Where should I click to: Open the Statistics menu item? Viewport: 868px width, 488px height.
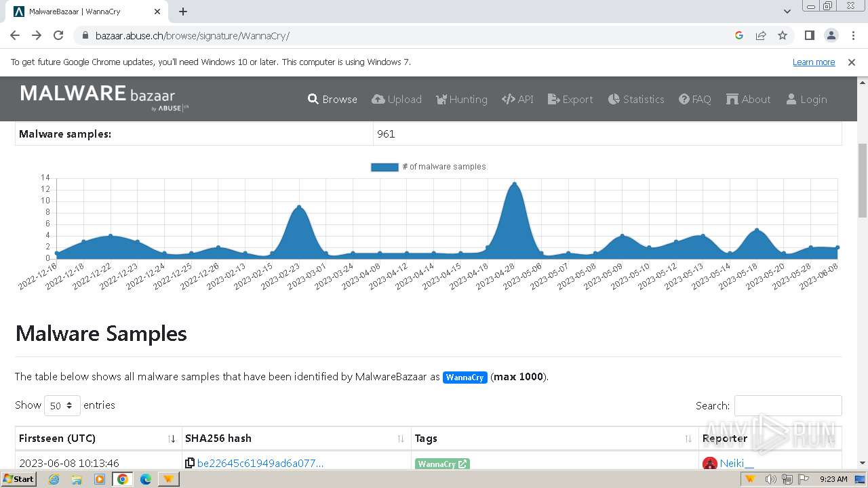point(636,99)
